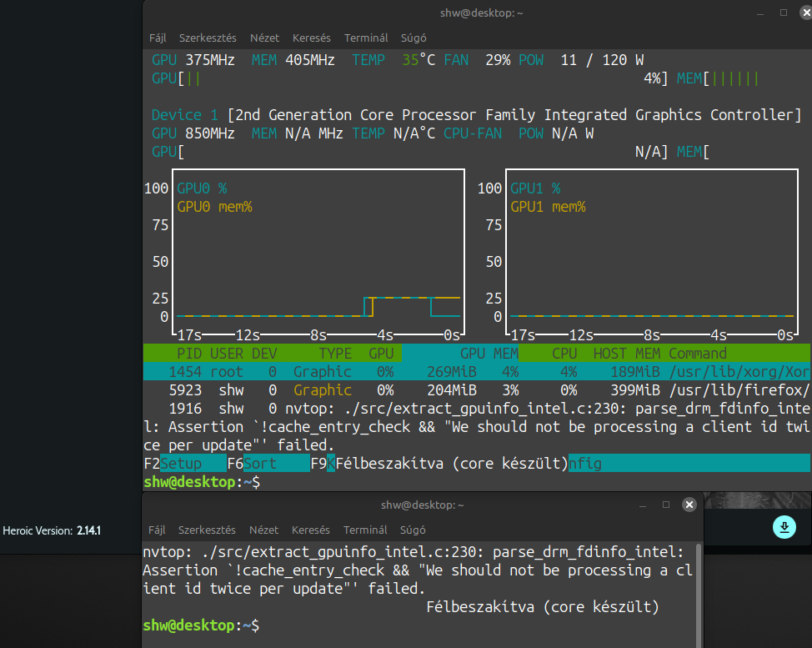Click the Heroic download icon button
Viewport: 812px width, 648px height.
coord(784,527)
